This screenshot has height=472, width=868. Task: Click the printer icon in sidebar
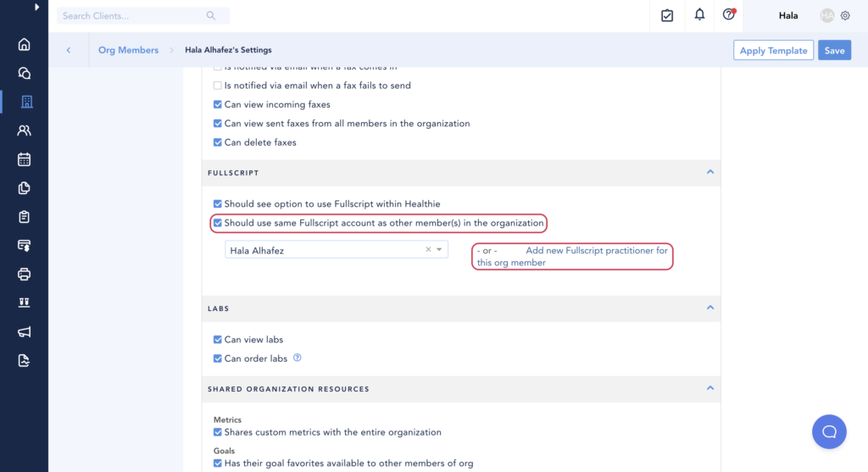tap(24, 274)
